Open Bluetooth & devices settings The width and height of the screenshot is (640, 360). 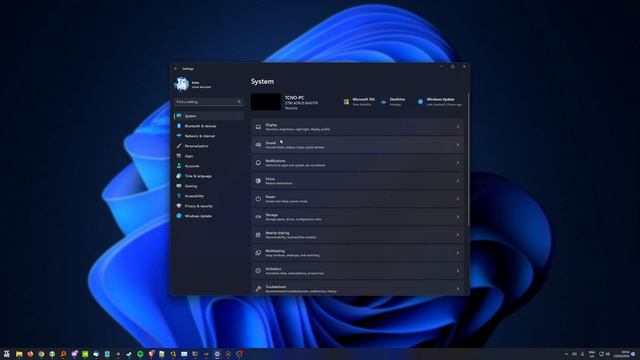pyautogui.click(x=209, y=126)
